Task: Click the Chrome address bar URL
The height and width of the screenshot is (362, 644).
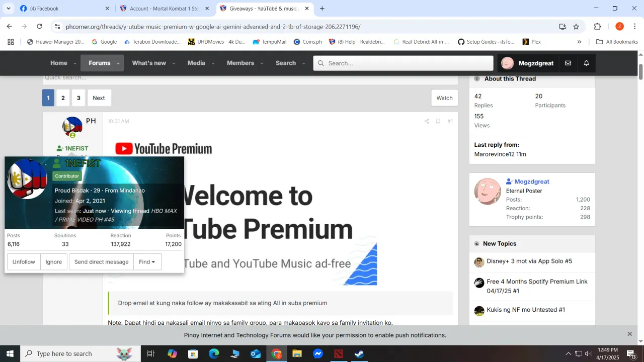Action: point(213,27)
